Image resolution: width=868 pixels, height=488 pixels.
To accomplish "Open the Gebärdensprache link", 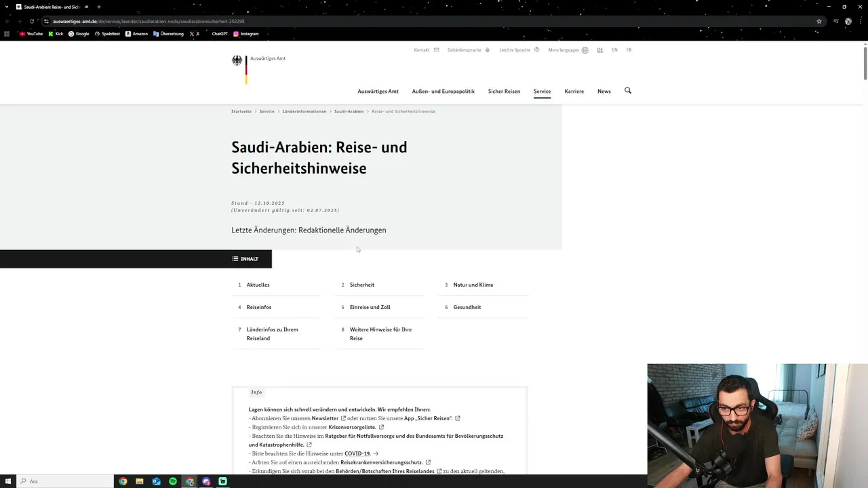I will (x=469, y=50).
